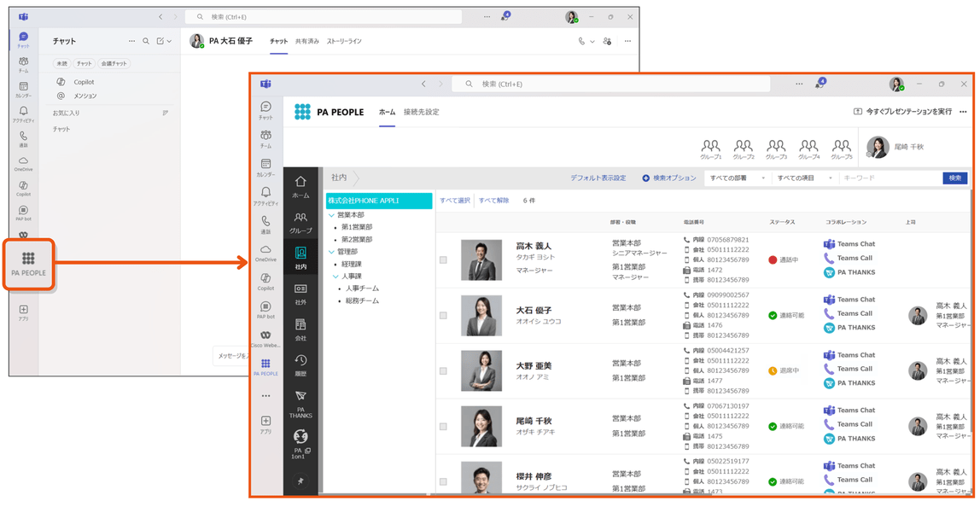Open カレンダー in the front Teams window rail
This screenshot has height=507, width=980.
265,167
